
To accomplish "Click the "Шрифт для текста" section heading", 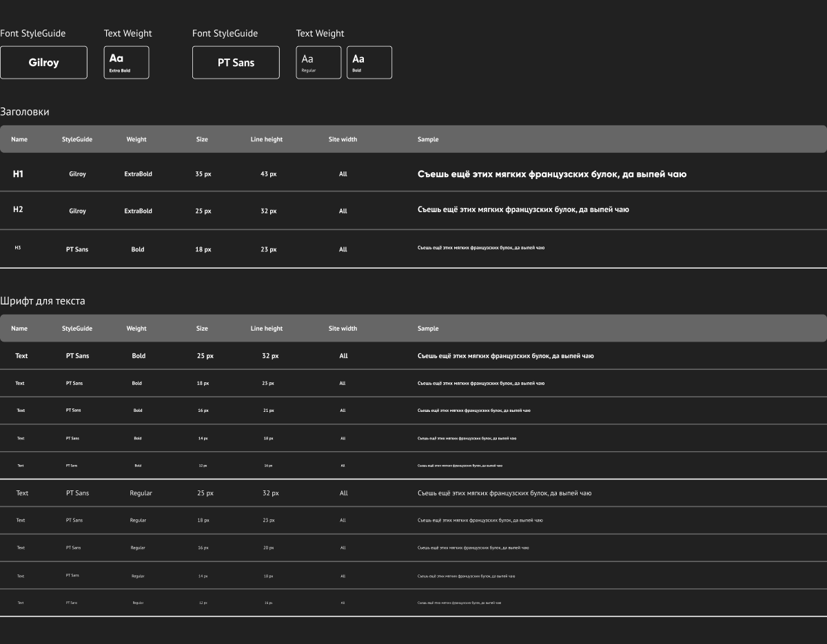I will (43, 301).
